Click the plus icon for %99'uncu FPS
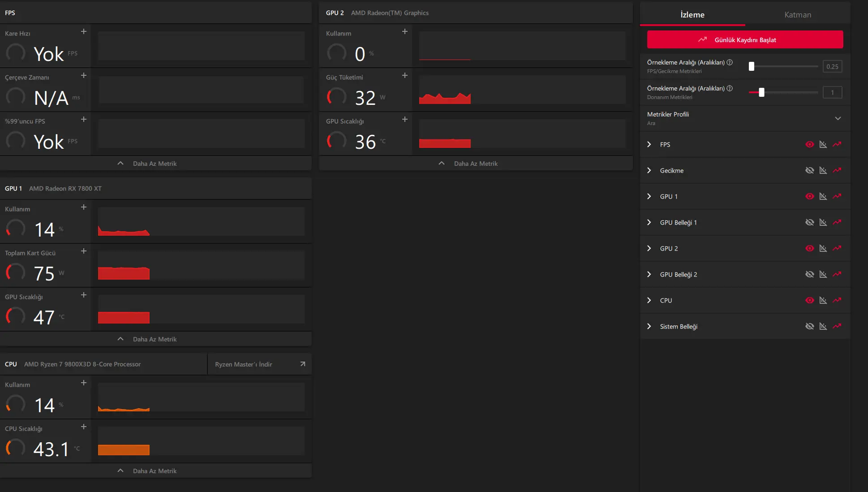The height and width of the screenshot is (492, 868). 84,120
